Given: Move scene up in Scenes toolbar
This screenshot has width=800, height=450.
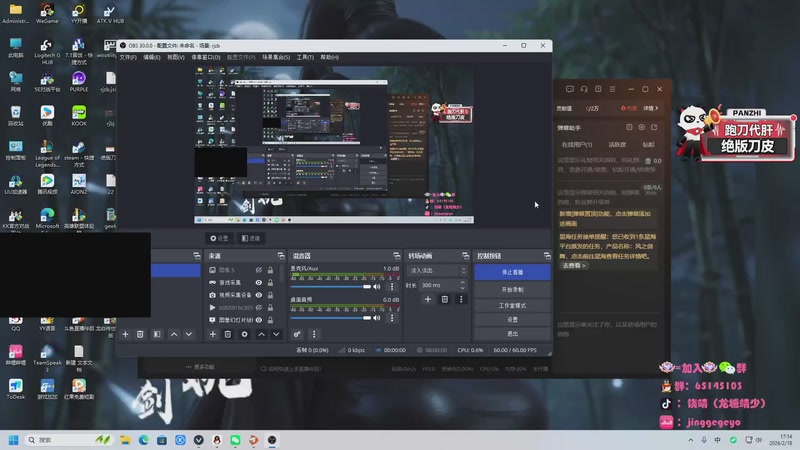Looking at the screenshot, I should click(x=174, y=334).
